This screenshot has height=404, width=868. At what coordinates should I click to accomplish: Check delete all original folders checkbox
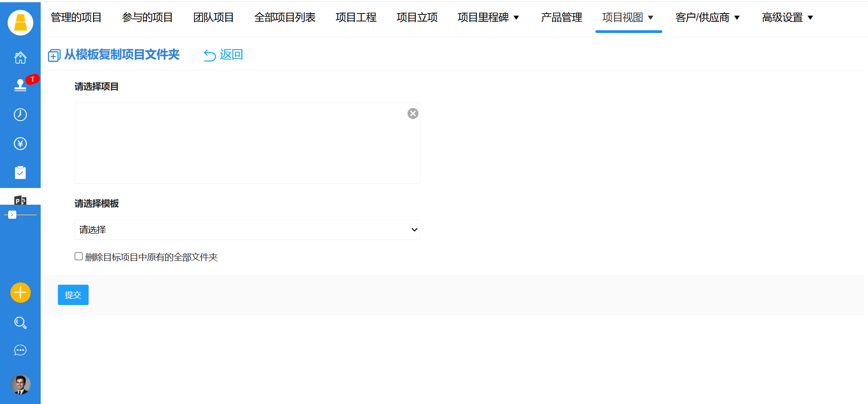[79, 257]
